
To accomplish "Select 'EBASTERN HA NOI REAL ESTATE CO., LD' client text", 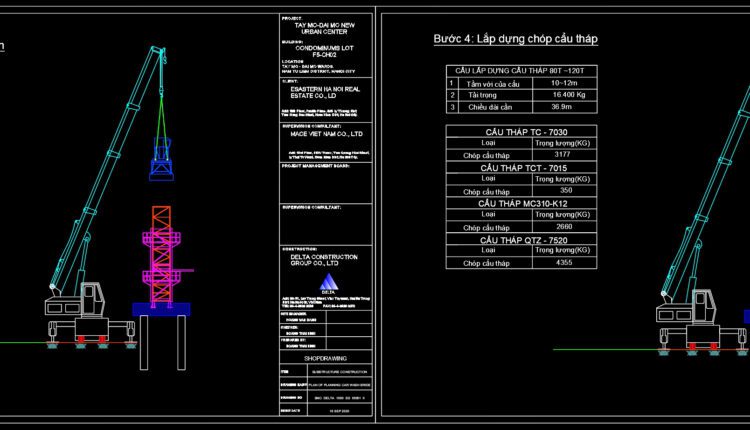I will coord(325,93).
